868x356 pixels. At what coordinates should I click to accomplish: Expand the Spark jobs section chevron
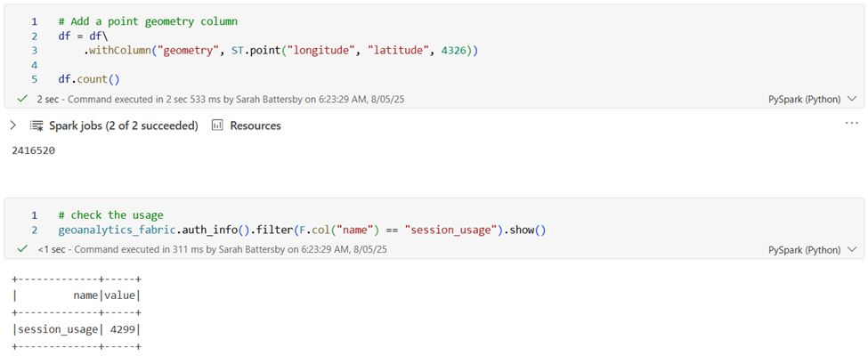point(12,125)
